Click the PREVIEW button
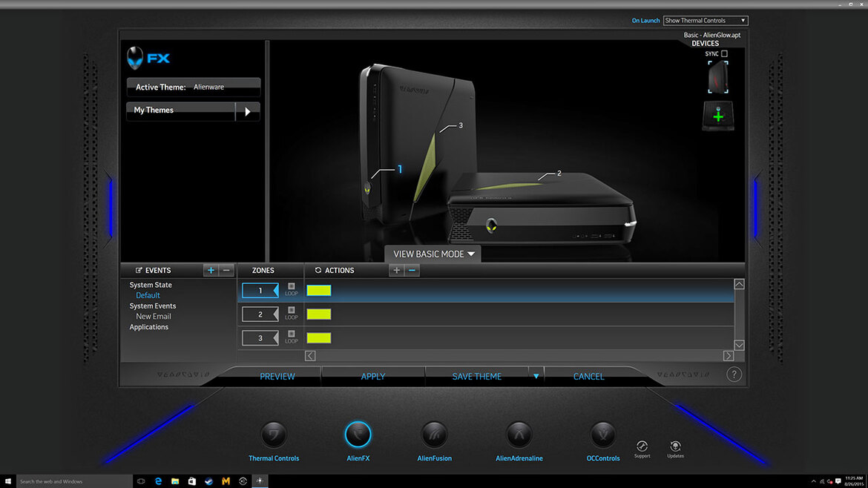 (x=277, y=376)
